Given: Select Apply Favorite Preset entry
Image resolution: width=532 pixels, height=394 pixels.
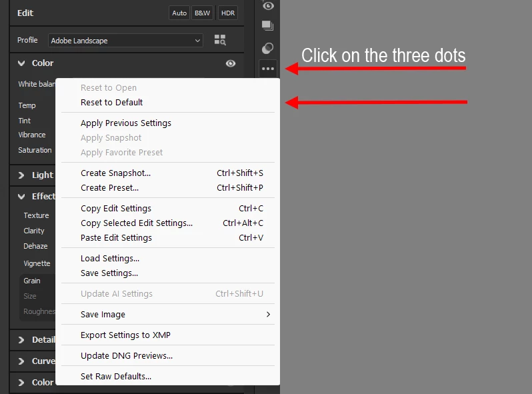Looking at the screenshot, I should (168, 153).
